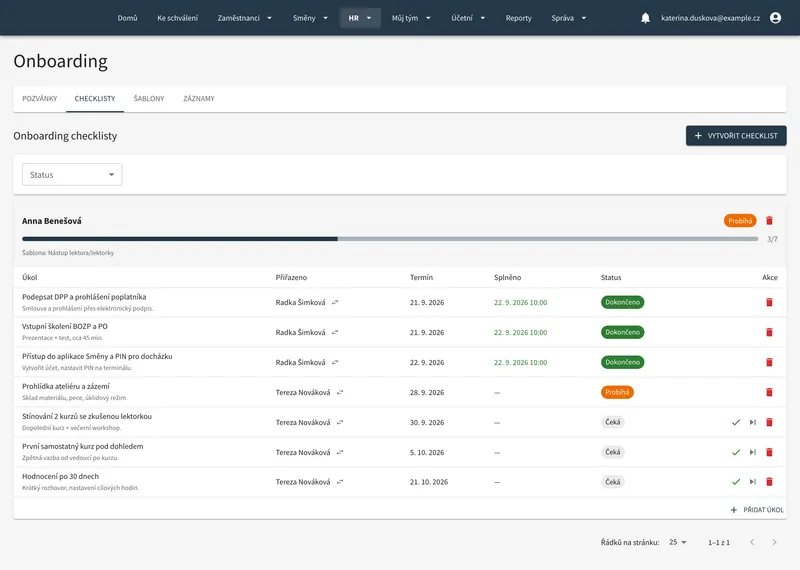
Task: Click the Přiřazeno column header
Action: pyautogui.click(x=291, y=278)
